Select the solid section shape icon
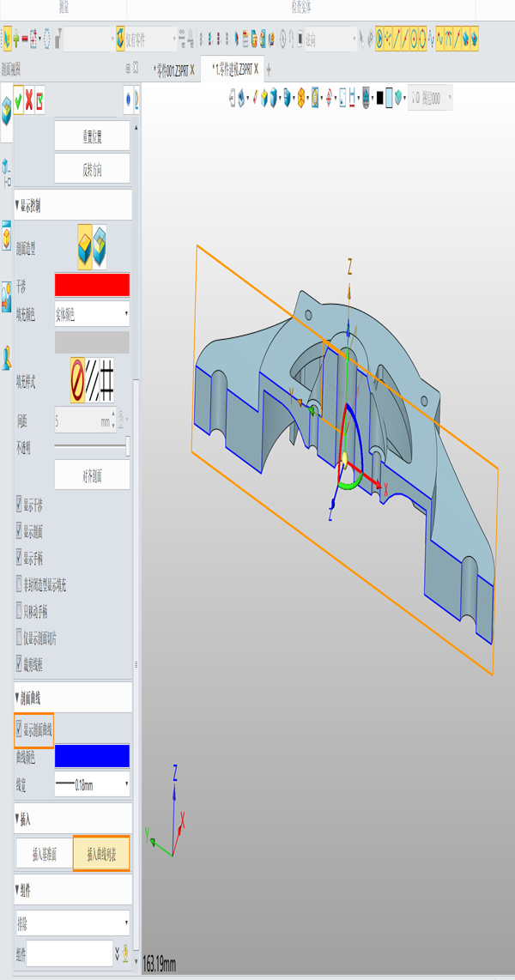Viewport: 515px width, 980px height. tap(85, 247)
